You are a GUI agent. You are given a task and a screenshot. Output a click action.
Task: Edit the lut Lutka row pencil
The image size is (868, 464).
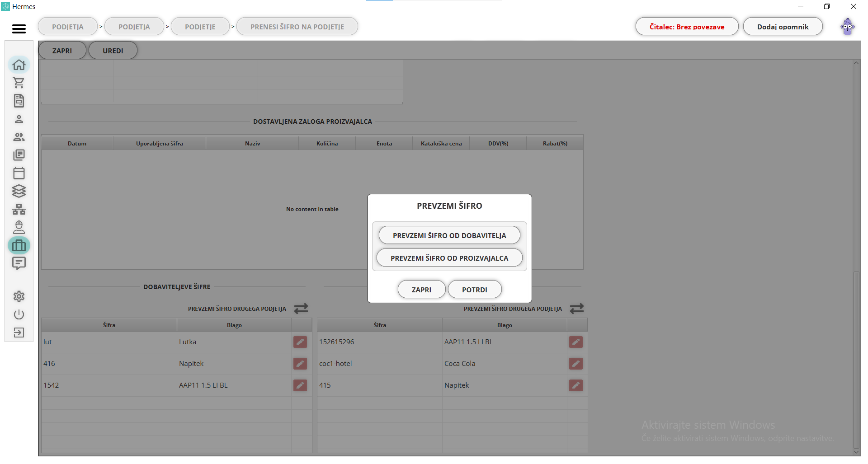(300, 342)
